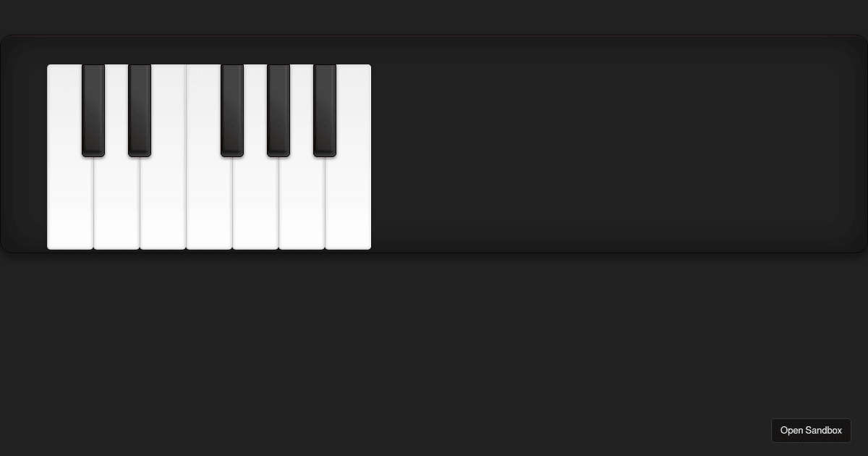Tap the third black key (F sharp)
This screenshot has width=868, height=456.
point(232,110)
